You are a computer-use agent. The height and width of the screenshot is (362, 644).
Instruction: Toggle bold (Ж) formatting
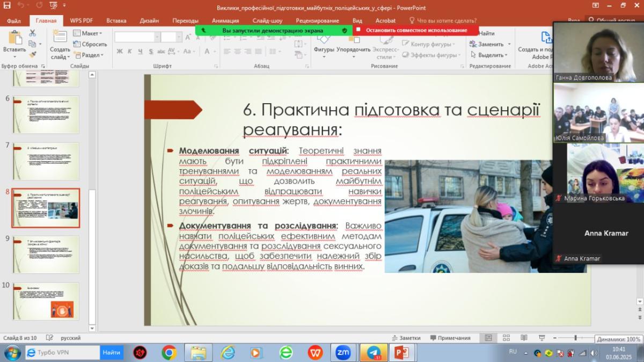tap(120, 52)
